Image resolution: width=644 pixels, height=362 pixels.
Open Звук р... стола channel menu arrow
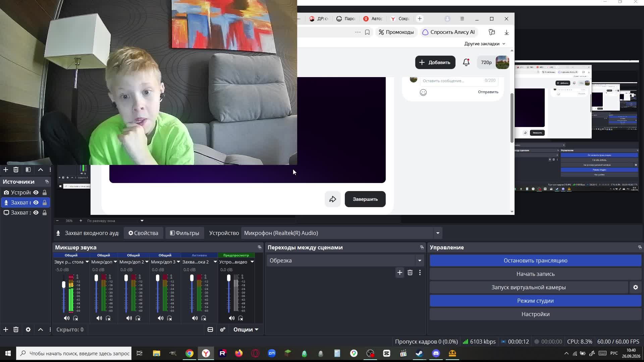click(87, 262)
